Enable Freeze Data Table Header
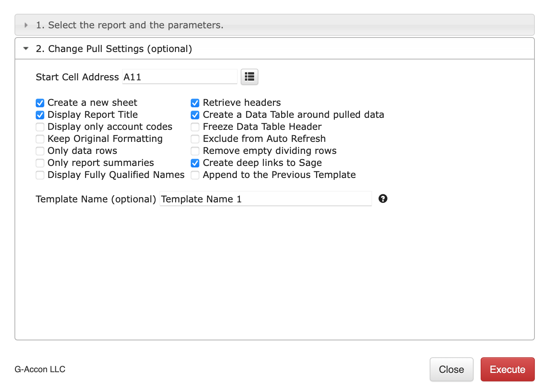555x392 pixels. (x=195, y=127)
